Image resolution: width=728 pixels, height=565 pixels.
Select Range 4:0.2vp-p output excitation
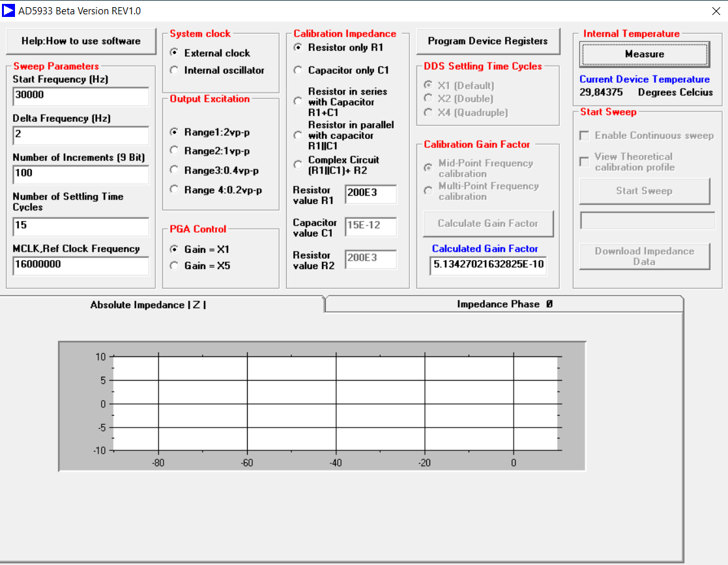(216, 190)
